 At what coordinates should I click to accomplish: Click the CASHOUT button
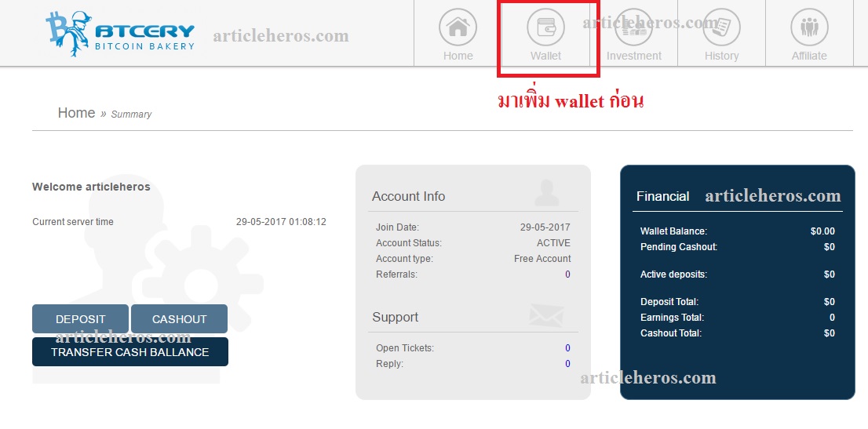coord(180,319)
